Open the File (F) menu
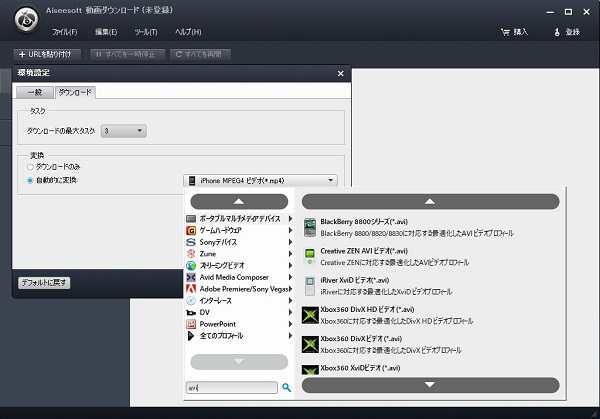The height and width of the screenshot is (419, 600). 64,32
